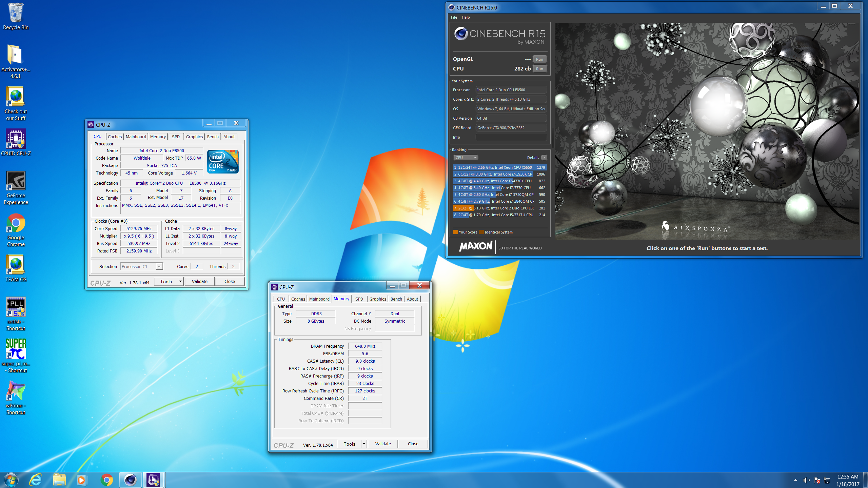
Task: Click Show desktop strip on taskbar
Action: coord(866,480)
